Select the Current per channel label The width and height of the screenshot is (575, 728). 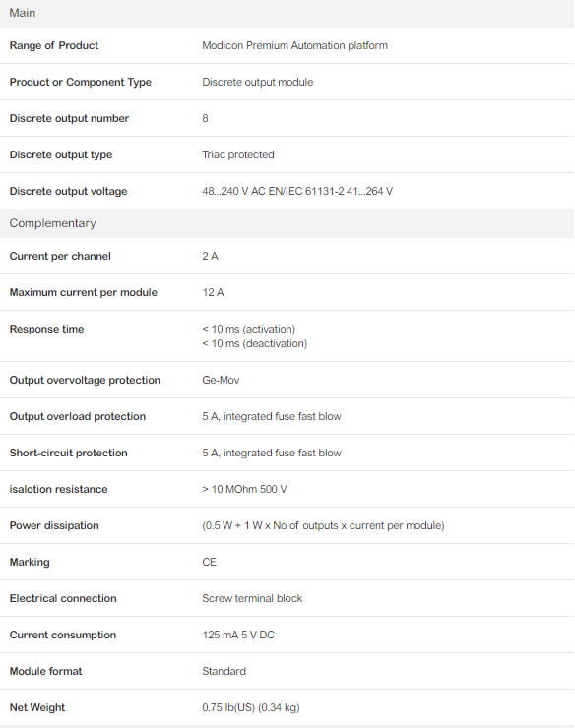(60, 257)
